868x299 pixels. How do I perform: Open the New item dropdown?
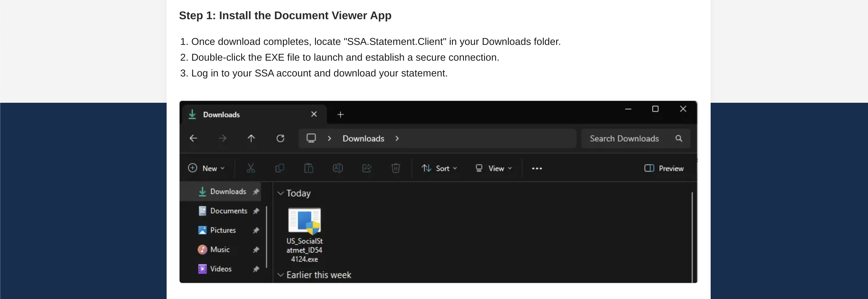pyautogui.click(x=206, y=168)
